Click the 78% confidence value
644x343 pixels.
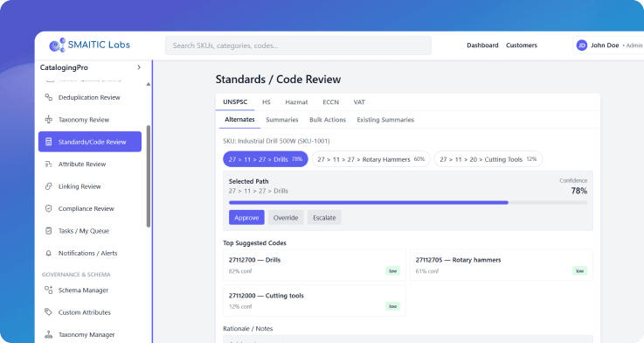578,191
